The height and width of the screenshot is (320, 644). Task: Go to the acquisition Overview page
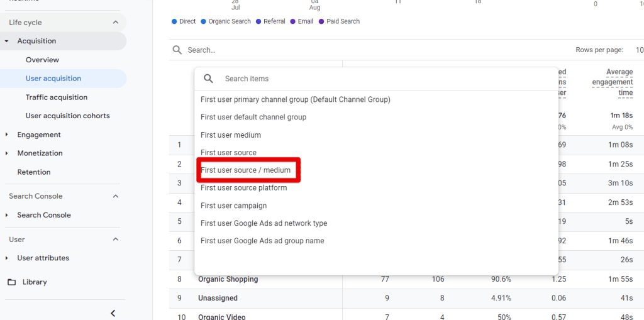pos(42,60)
